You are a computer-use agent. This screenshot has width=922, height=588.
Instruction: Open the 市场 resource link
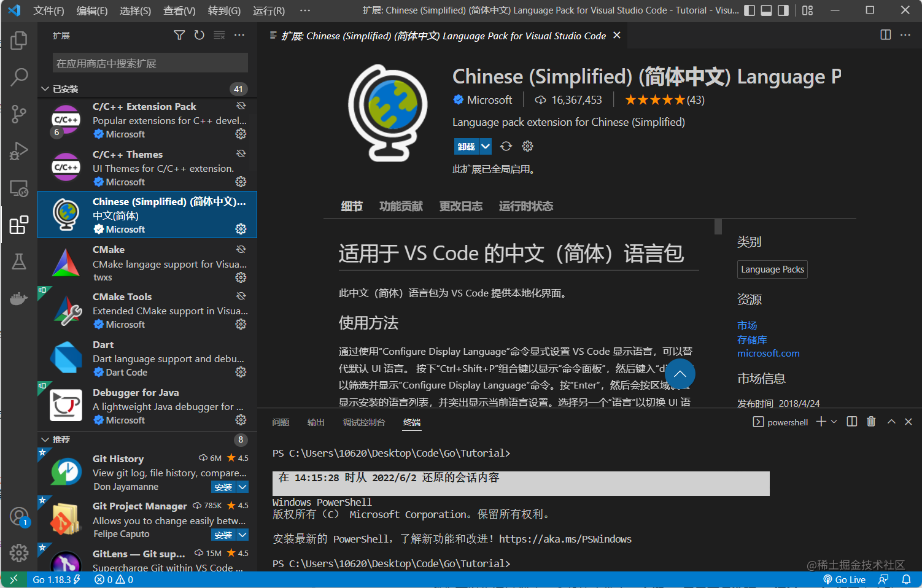click(747, 325)
